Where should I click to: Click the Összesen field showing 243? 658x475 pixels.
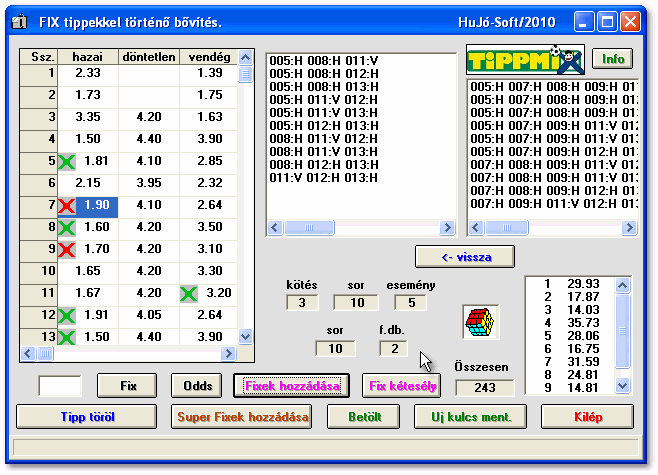point(485,387)
